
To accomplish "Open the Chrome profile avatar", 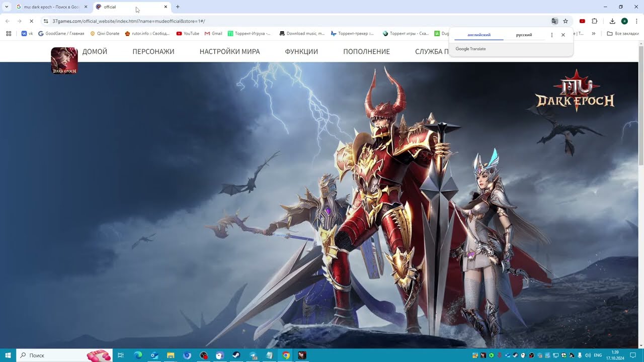I will point(624,21).
